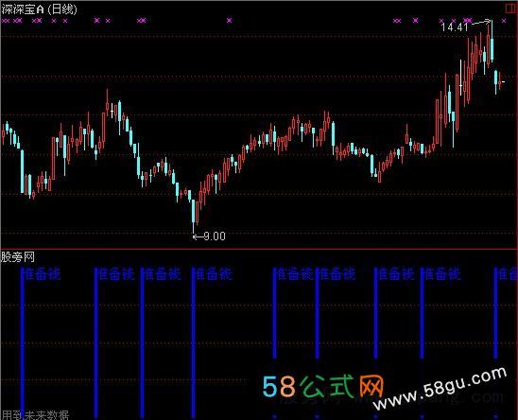Click the 9.00 low price label
This screenshot has height=420, width=518.
[215, 236]
